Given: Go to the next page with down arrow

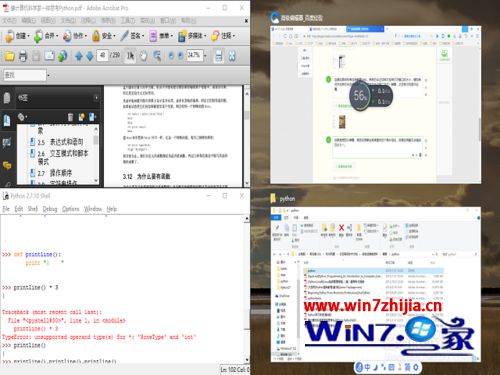Looking at the screenshot, I should pyautogui.click(x=90, y=56).
